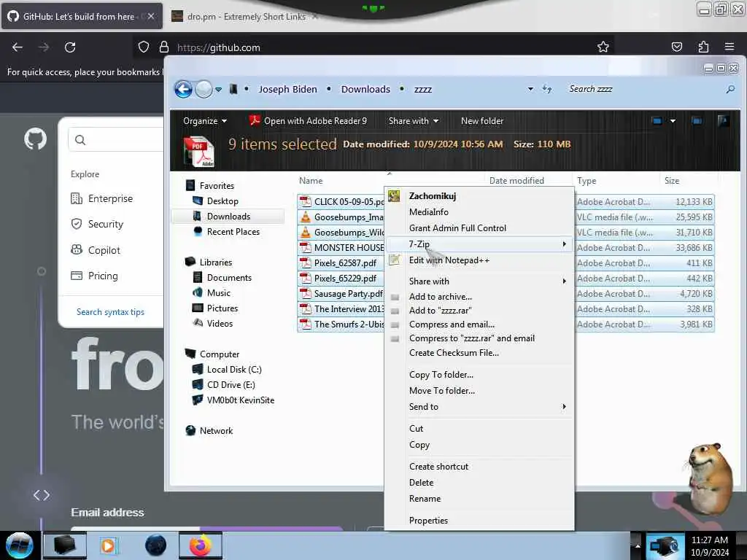Click Downloads in the breadcrumb path
The height and width of the screenshot is (560, 747).
click(x=365, y=89)
